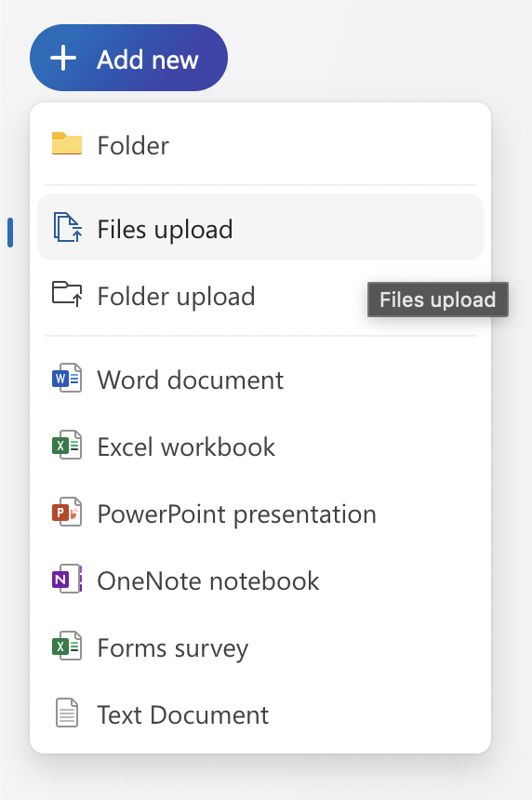Click the orange PowerPoint icon
The width and height of the screenshot is (532, 800).
[x=67, y=512]
